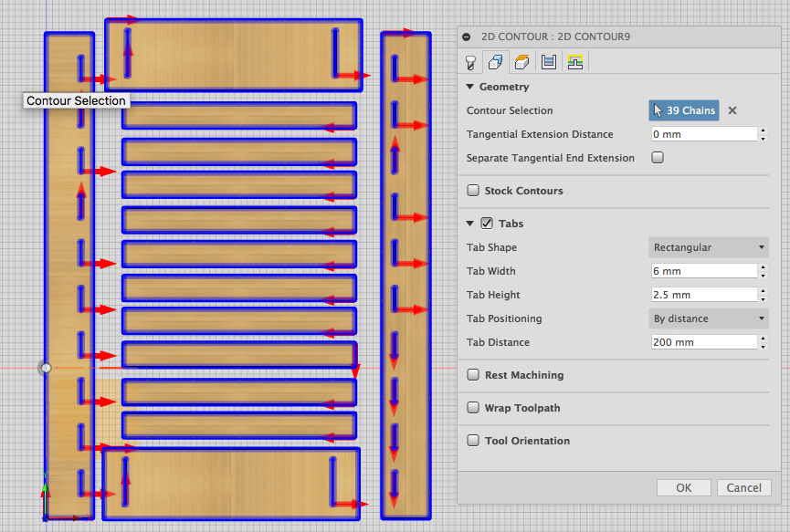Image resolution: width=790 pixels, height=532 pixels.
Task: Open the Tab Shape Rectangular dropdown
Action: click(709, 247)
